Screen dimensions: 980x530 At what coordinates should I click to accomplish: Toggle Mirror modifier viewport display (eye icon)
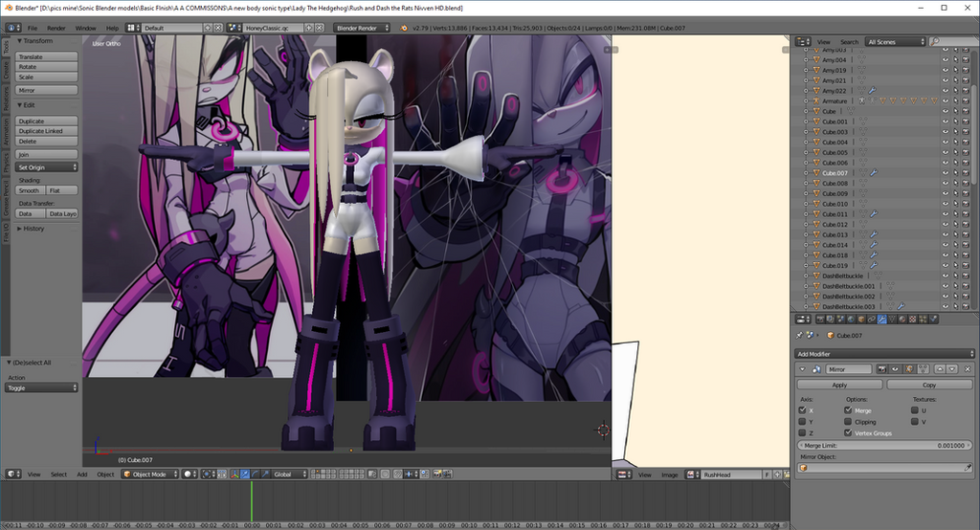pos(895,368)
